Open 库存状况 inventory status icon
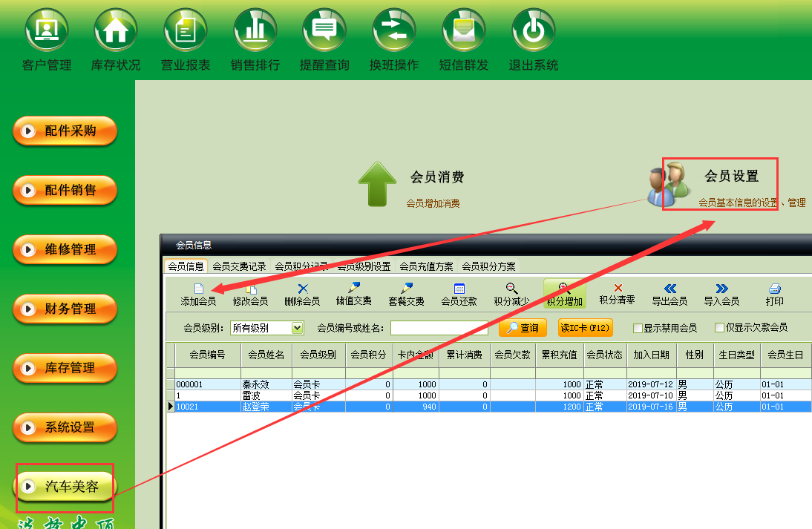Screen dimensions: 812x529 coord(116,30)
